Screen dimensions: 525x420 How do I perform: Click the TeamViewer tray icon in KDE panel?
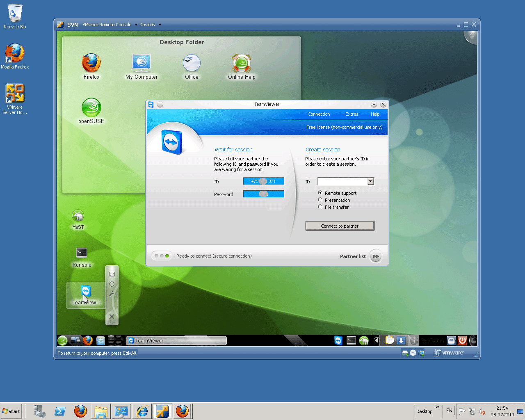pos(338,340)
